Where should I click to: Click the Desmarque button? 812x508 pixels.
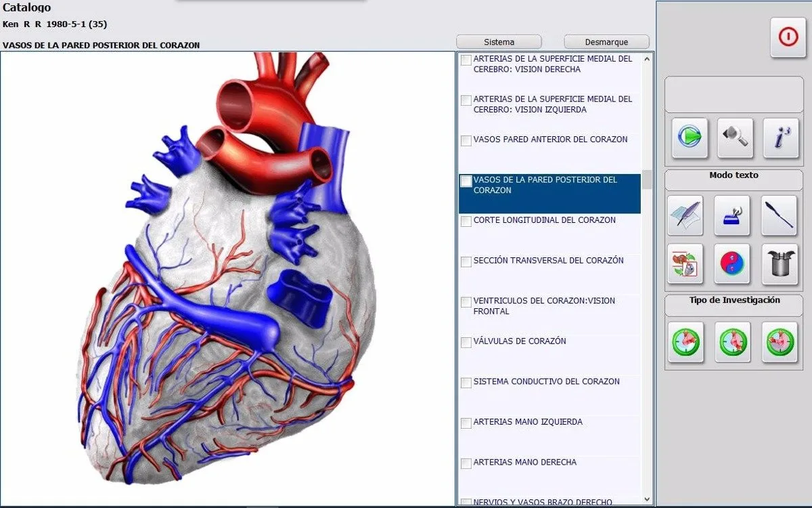(606, 42)
